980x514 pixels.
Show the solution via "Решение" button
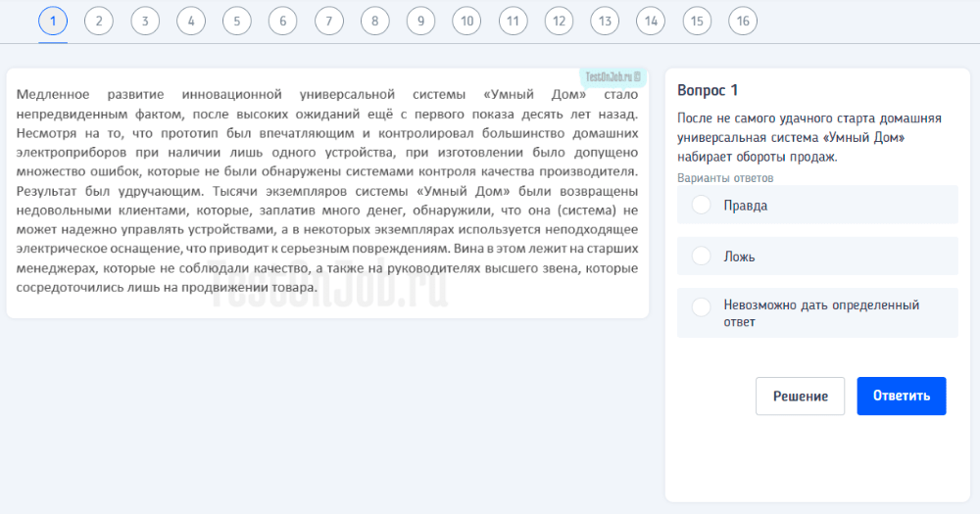point(800,396)
